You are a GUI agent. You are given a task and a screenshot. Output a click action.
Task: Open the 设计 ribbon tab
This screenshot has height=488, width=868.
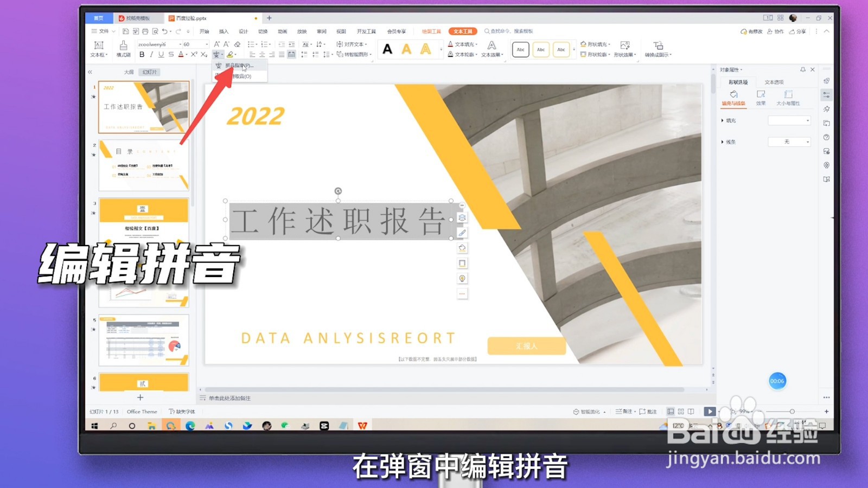(243, 31)
